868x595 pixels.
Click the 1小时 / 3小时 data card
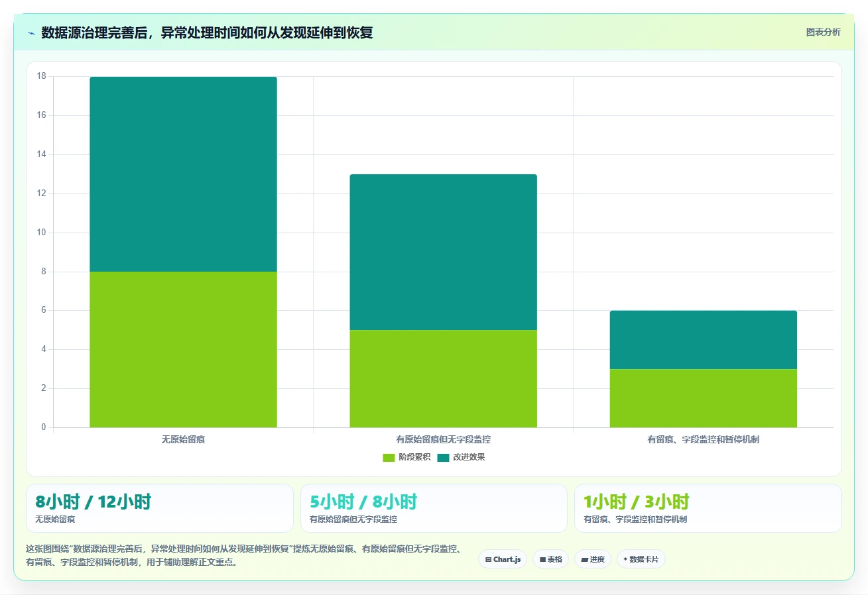708,508
